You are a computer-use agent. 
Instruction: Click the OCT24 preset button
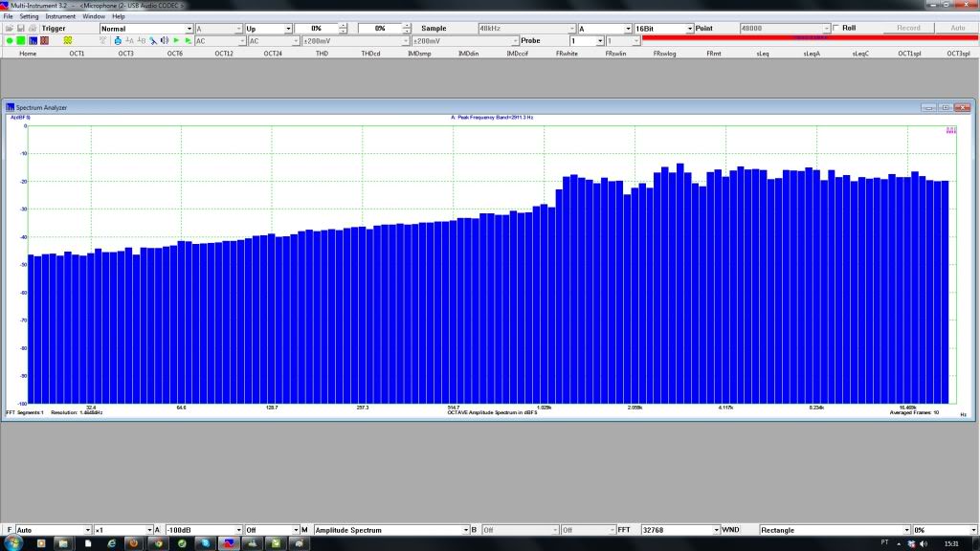273,54
